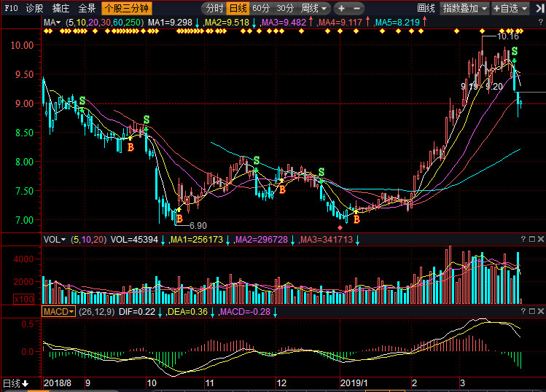Switch to 分时 intraday view
This screenshot has width=546, height=392.
tap(214, 9)
